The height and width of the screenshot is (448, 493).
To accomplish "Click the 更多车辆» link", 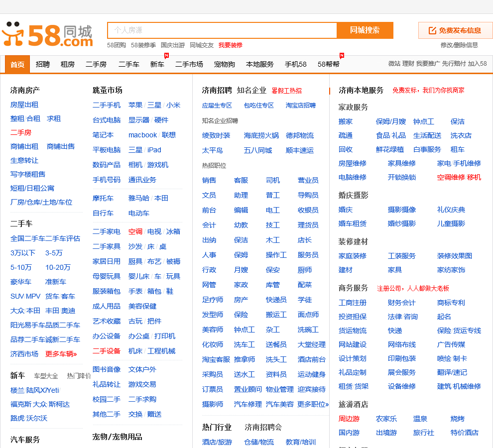I will click(61, 354).
